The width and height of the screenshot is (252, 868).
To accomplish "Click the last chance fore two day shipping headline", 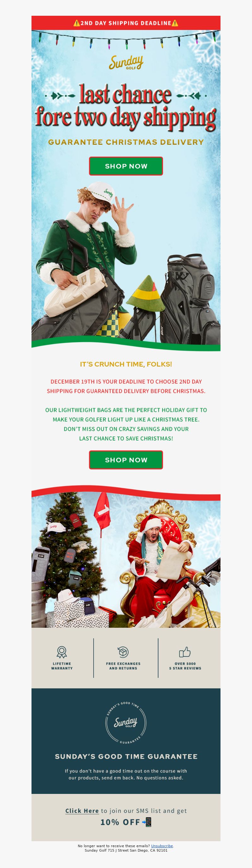I will pyautogui.click(x=126, y=107).
